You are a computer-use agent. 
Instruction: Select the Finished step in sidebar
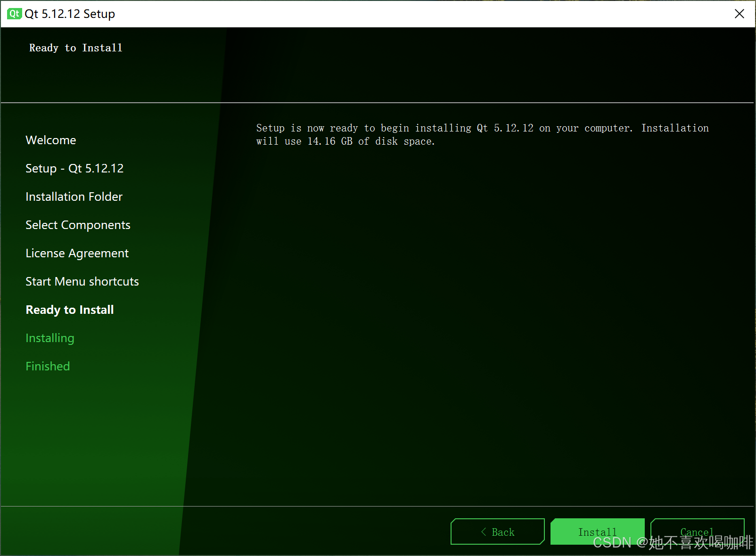[x=48, y=366]
